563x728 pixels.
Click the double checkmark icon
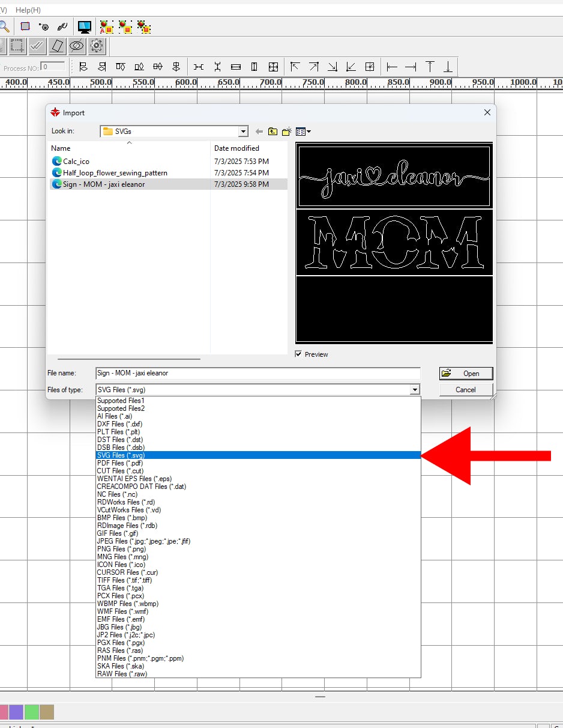(x=37, y=45)
